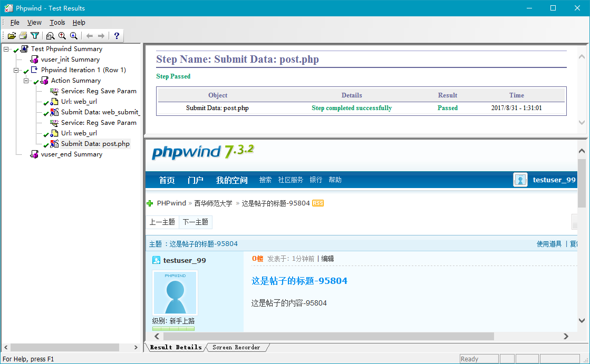Screen dimensions: 590x364
Task: Click the phpwind 7.3.2 logo
Action: tap(203, 152)
